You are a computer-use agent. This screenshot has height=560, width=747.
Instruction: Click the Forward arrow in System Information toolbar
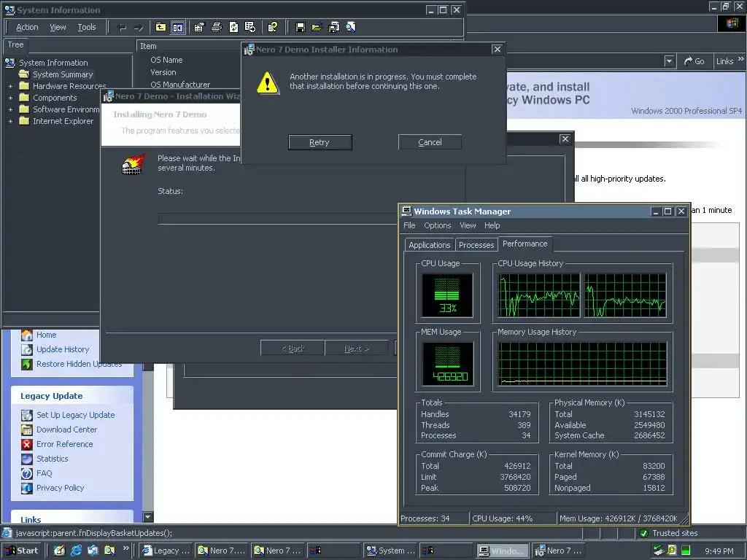click(x=139, y=28)
